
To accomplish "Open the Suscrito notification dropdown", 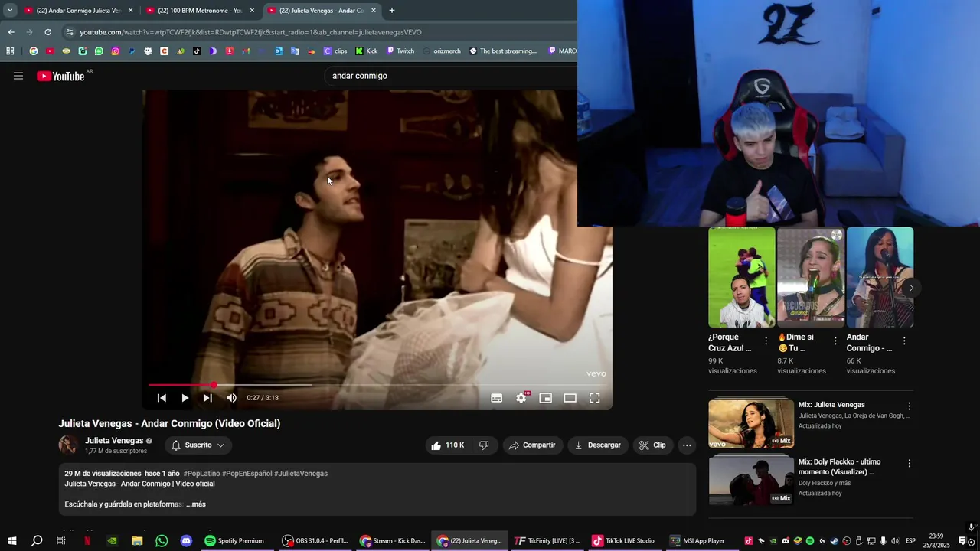I will pyautogui.click(x=198, y=445).
